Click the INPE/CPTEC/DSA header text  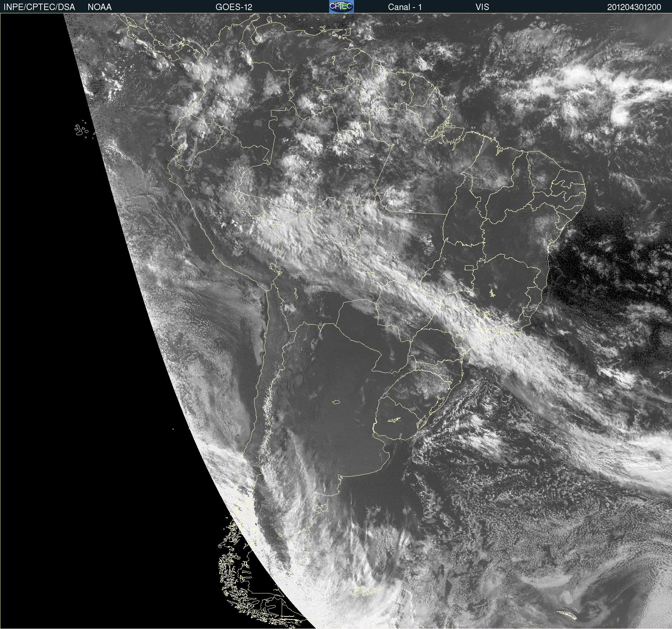39,7
